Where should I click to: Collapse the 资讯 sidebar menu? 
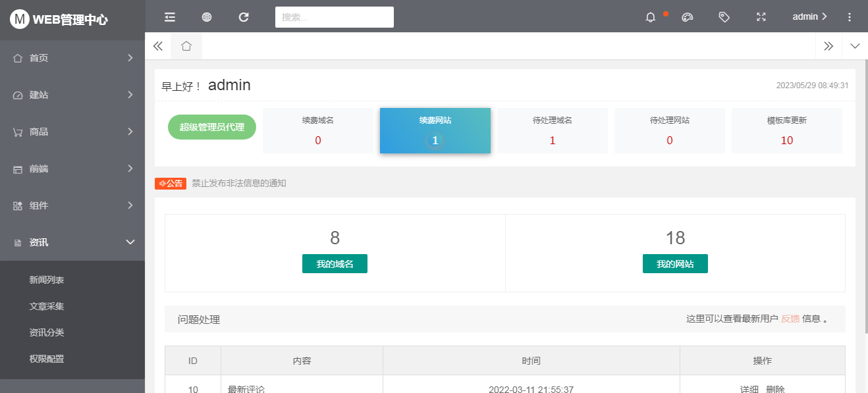click(x=72, y=242)
